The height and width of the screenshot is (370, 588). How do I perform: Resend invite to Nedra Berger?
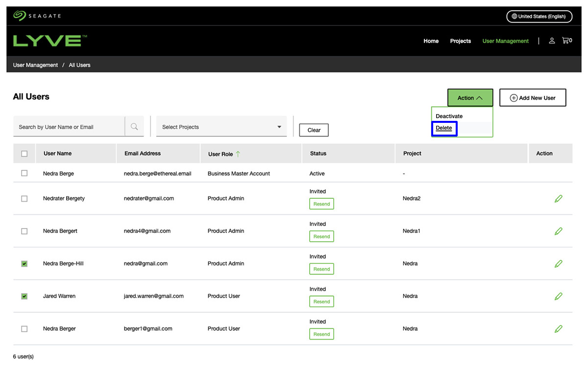click(321, 334)
